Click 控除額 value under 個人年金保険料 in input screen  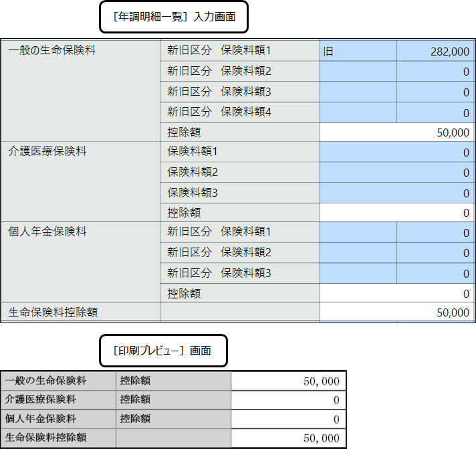pyautogui.click(x=397, y=293)
